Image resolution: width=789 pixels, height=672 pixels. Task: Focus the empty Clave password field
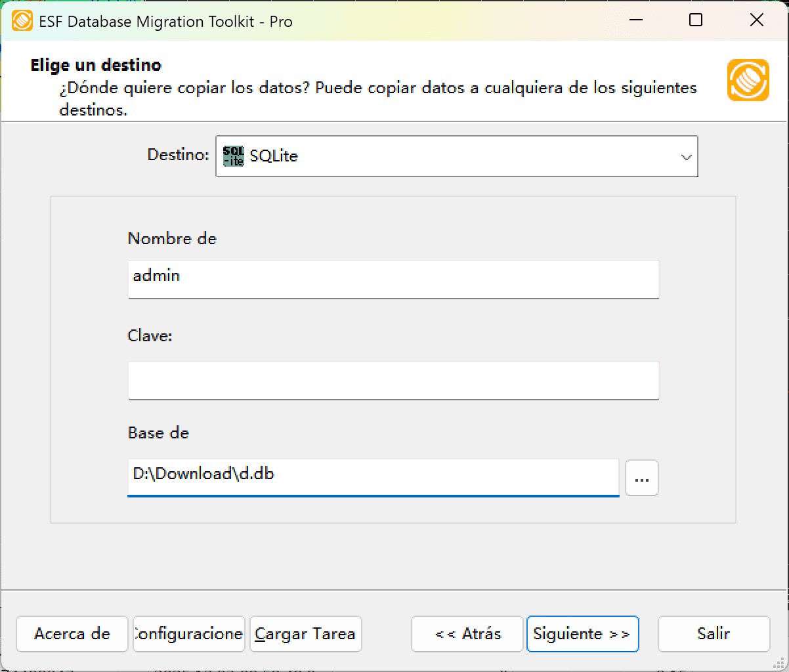[393, 381]
